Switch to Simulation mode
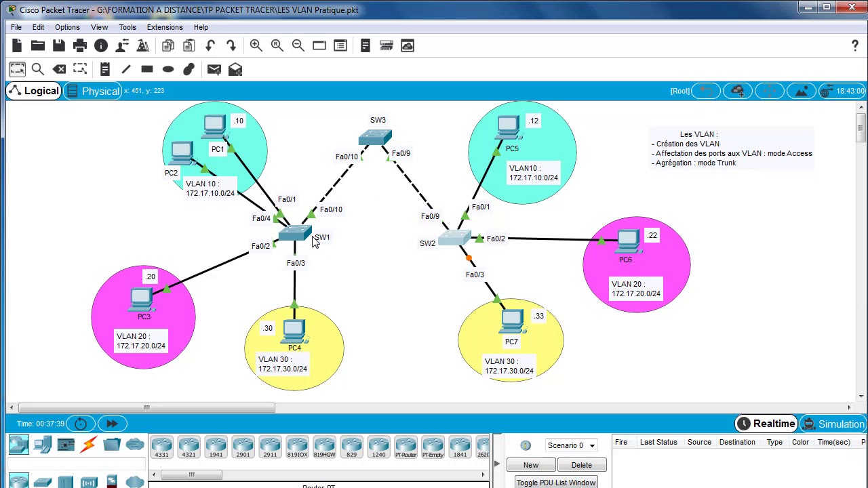 [833, 424]
